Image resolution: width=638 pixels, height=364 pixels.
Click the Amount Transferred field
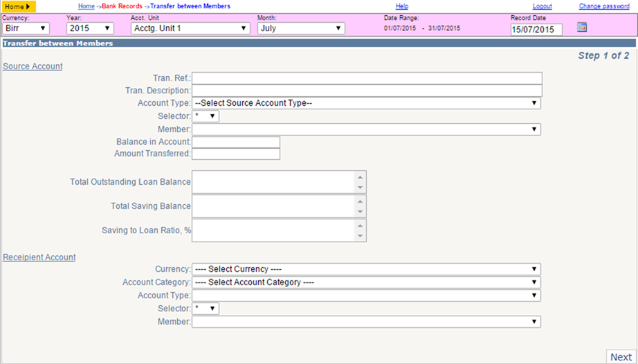coord(236,154)
